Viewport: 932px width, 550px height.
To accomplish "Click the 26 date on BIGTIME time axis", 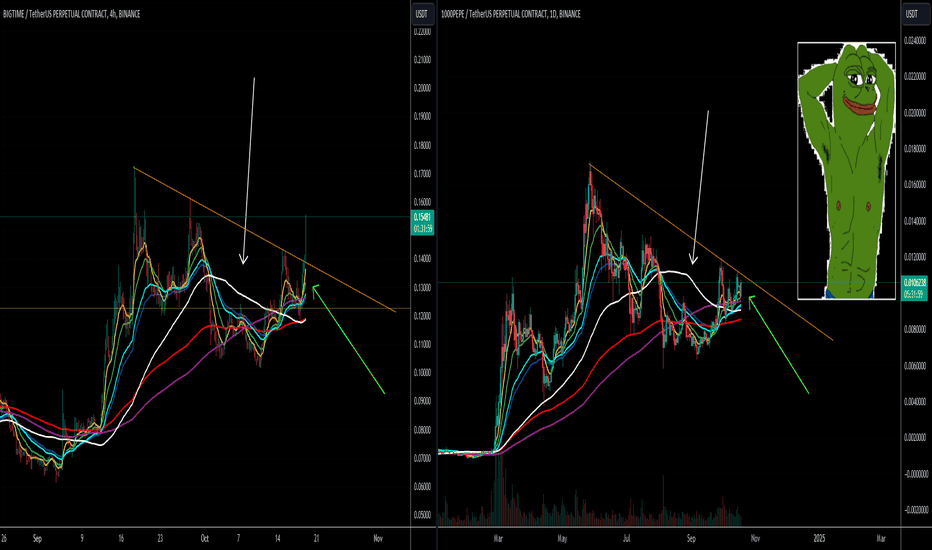I will (x=4, y=539).
